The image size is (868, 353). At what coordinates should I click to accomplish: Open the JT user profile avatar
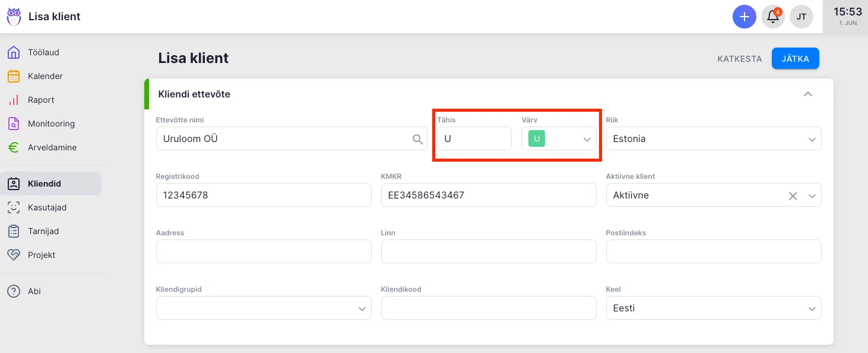[x=801, y=17]
